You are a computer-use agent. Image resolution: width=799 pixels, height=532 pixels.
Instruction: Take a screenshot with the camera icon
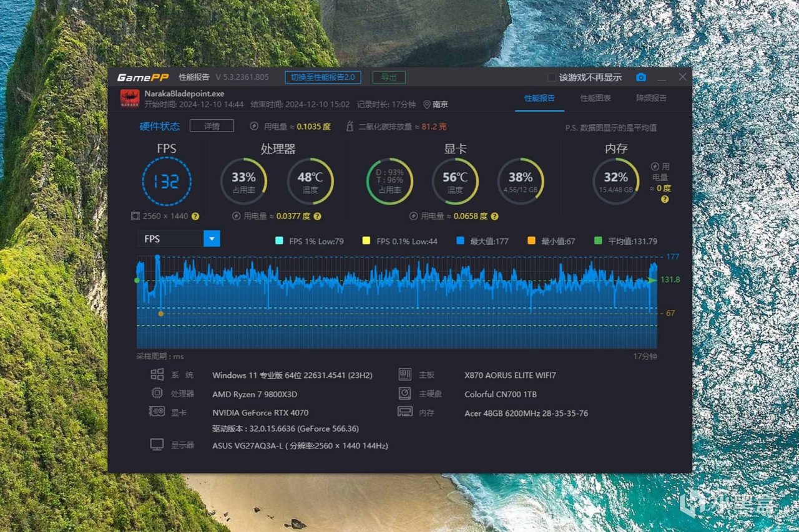(641, 77)
